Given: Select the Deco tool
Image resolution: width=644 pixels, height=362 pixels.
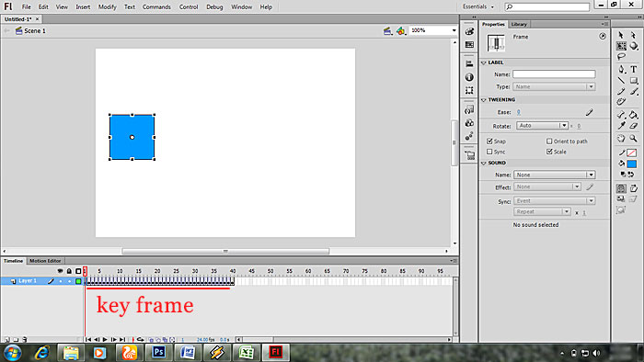Looking at the screenshot, I should coord(621,102).
